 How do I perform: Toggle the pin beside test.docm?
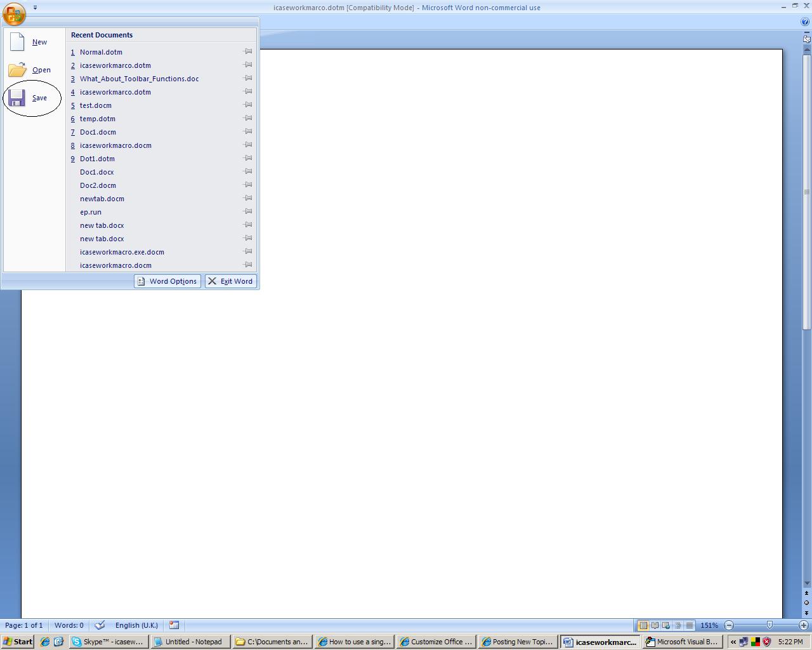point(248,105)
